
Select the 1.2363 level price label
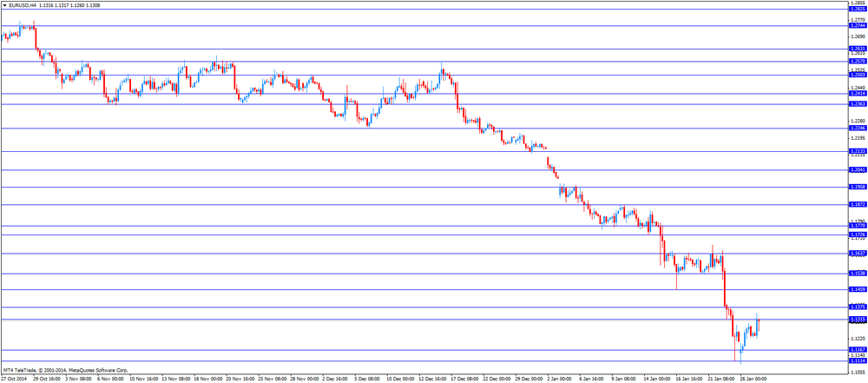point(857,103)
